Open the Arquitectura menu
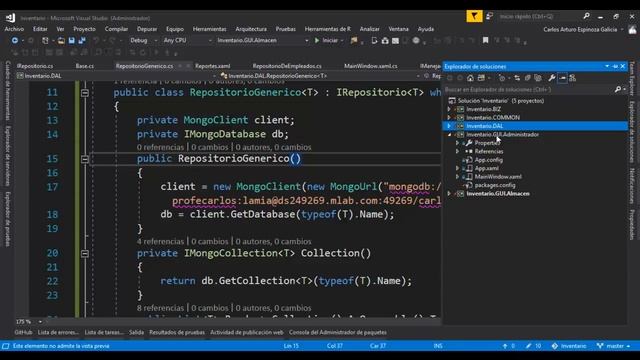The image size is (640, 360). (x=251, y=29)
